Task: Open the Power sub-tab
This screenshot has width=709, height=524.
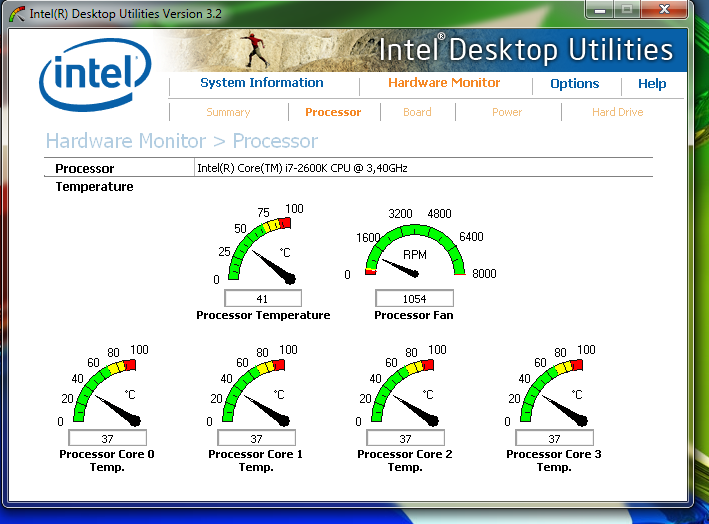Action: 507,112
